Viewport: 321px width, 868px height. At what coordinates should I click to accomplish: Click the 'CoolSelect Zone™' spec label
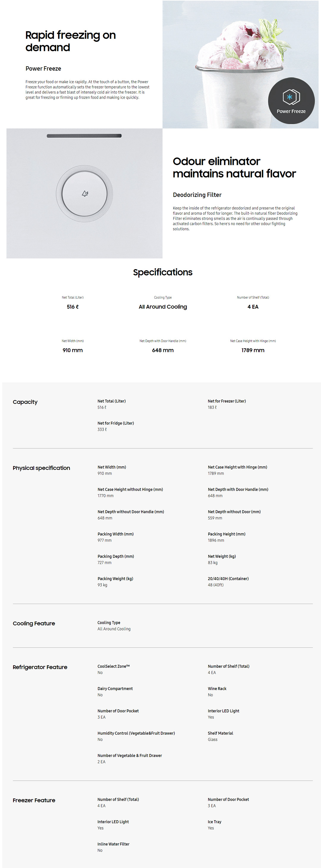(113, 666)
